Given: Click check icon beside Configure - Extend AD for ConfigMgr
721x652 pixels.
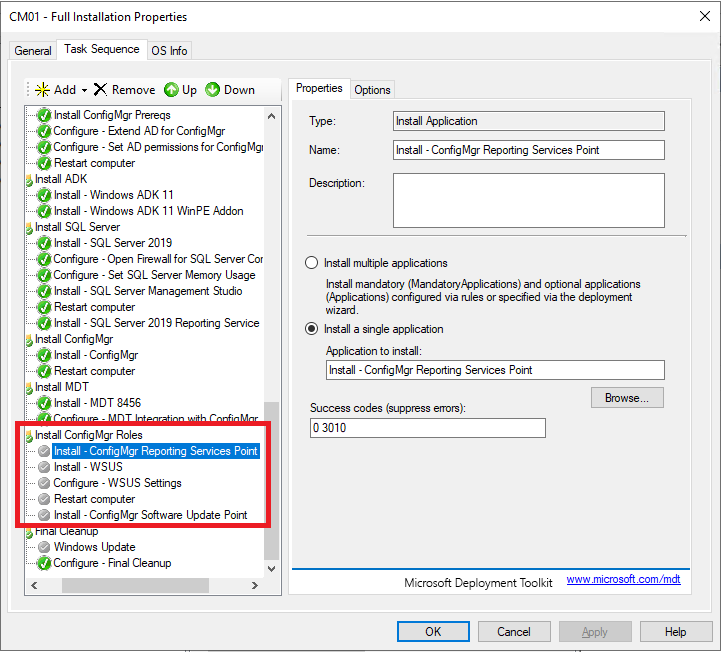Looking at the screenshot, I should (44, 131).
